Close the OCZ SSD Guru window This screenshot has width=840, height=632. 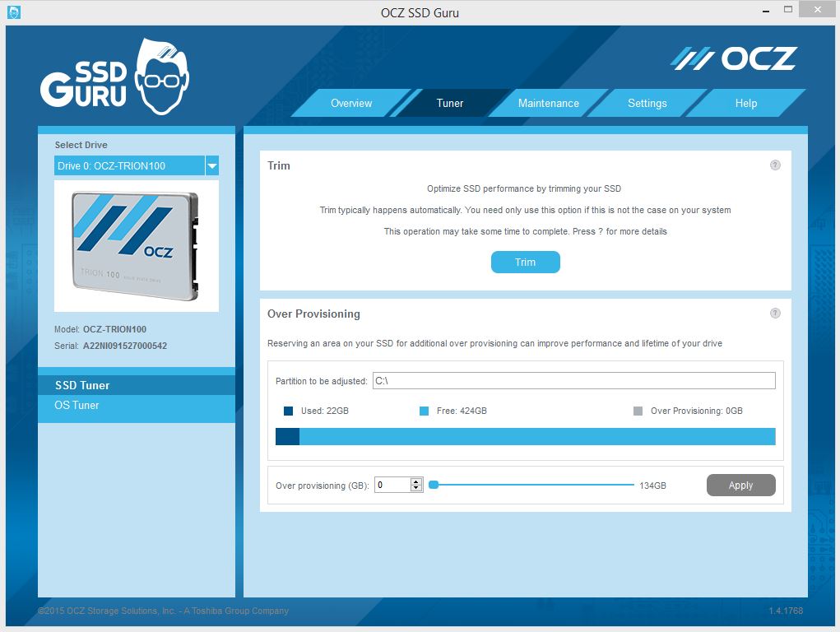[x=817, y=9]
